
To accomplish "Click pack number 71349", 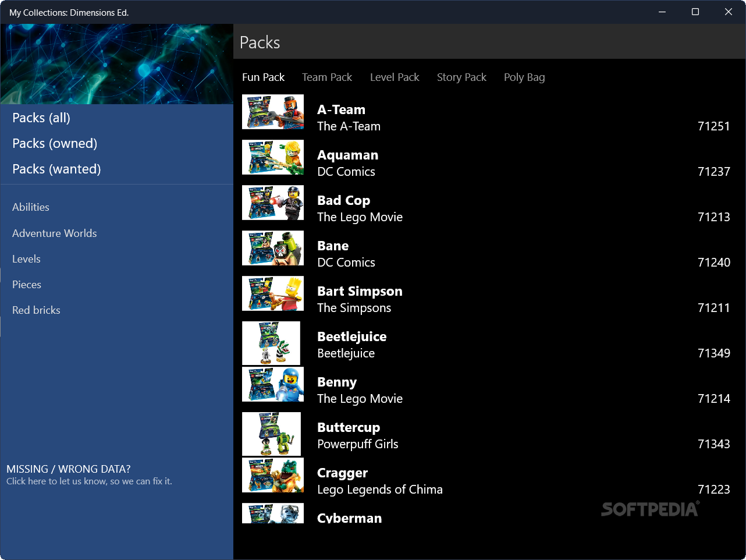I will coord(713,353).
